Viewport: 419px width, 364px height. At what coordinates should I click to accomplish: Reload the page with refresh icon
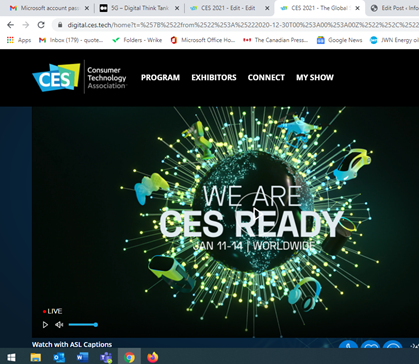click(41, 25)
